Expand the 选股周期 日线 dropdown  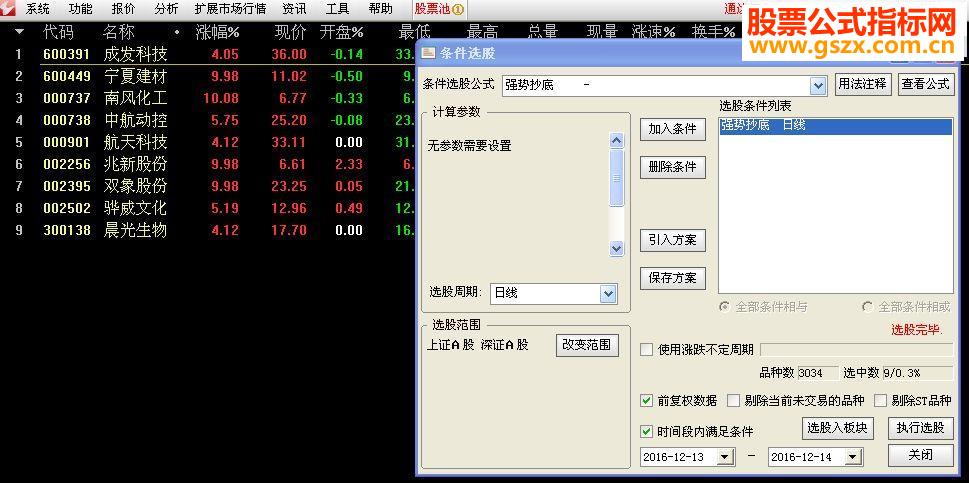click(608, 294)
